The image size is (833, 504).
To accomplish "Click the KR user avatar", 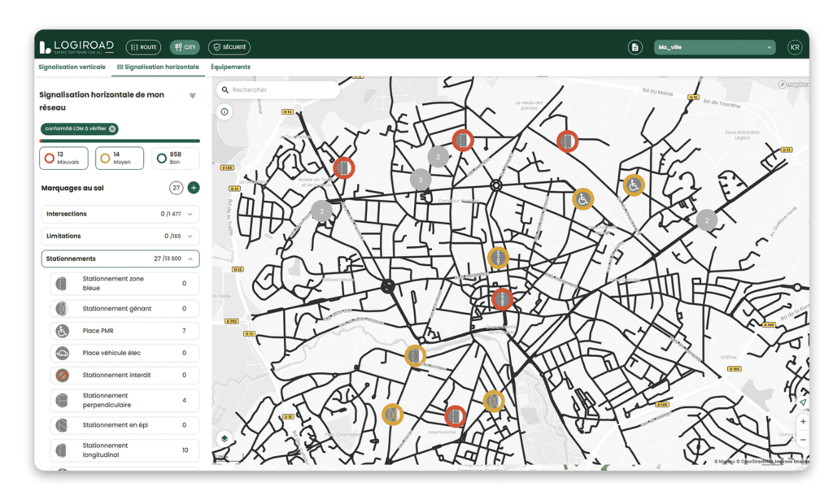I will tap(795, 47).
